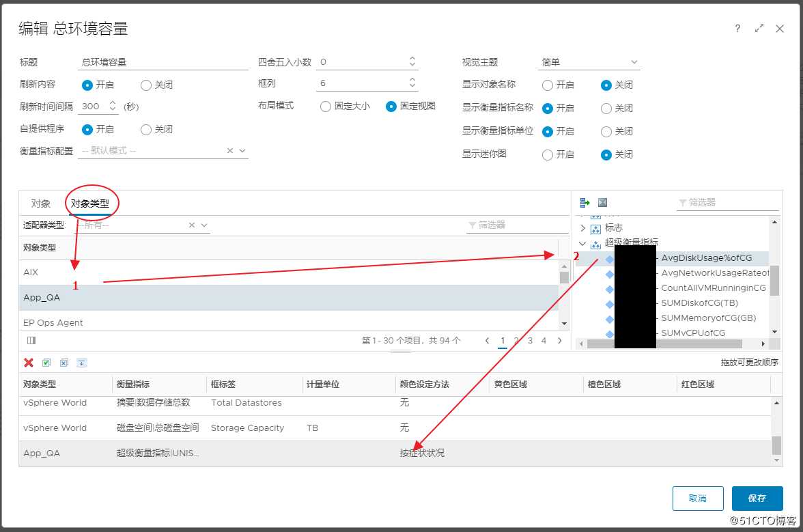Collapse the 超级衡量指标 tree node
Image resolution: width=803 pixels, height=532 pixels.
[582, 244]
